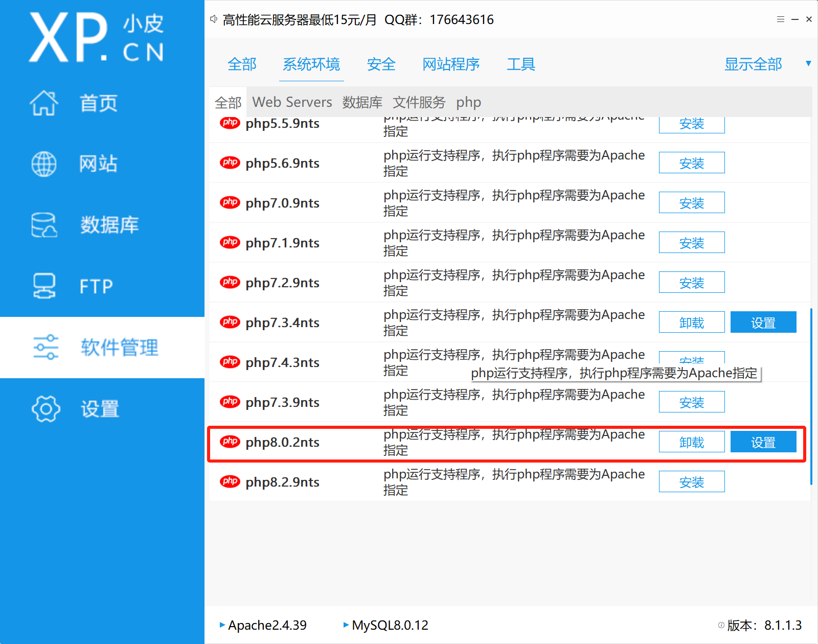Click the php icon beside php8.2.9nts
The height and width of the screenshot is (644, 818).
click(230, 481)
